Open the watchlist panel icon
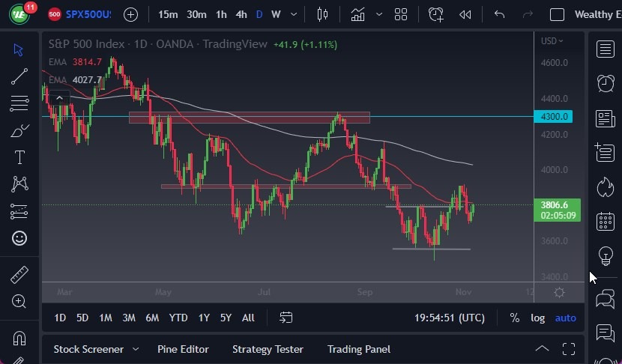622x364 pixels. pyautogui.click(x=606, y=49)
